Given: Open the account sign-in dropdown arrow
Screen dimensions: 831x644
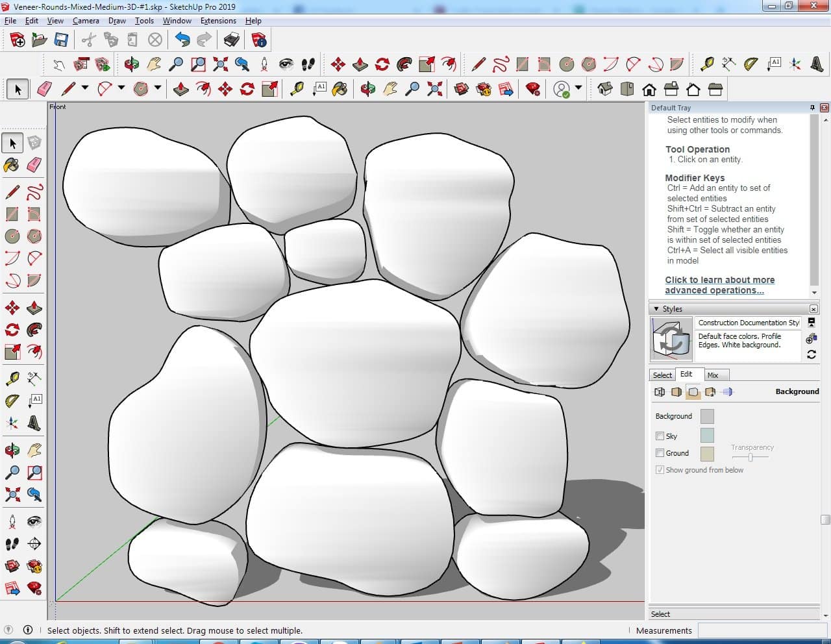Looking at the screenshot, I should pyautogui.click(x=578, y=88).
